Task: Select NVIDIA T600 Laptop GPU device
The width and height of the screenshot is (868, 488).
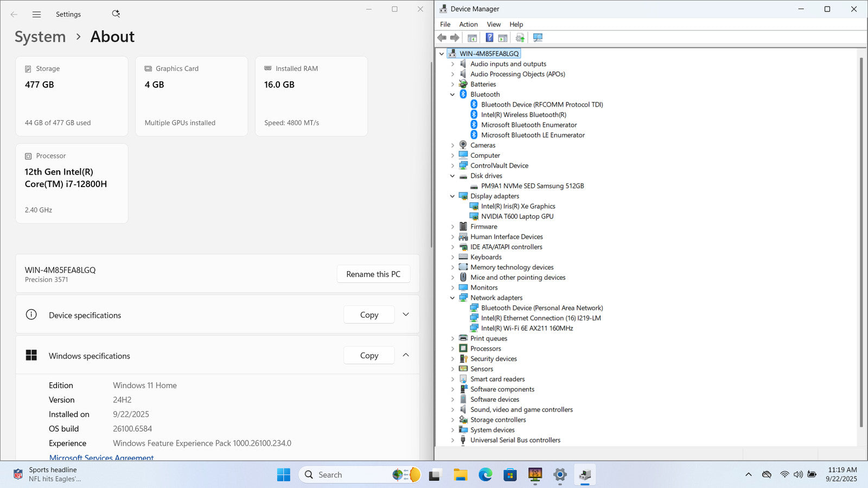Action: (x=517, y=216)
